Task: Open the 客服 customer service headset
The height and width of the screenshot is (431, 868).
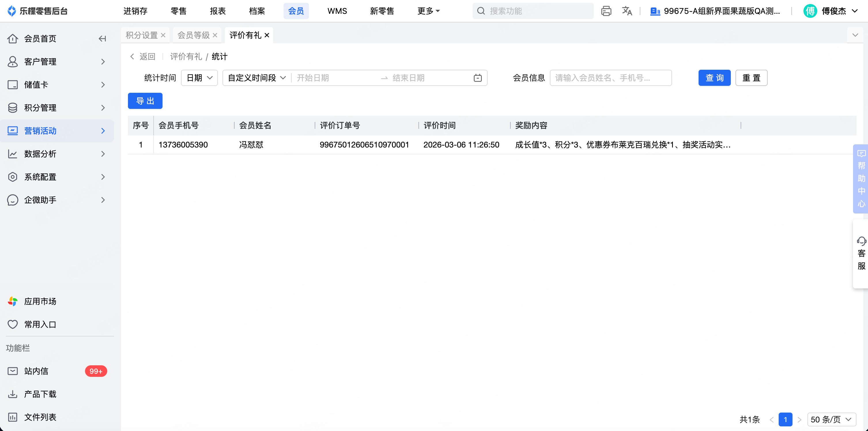Action: [861, 254]
